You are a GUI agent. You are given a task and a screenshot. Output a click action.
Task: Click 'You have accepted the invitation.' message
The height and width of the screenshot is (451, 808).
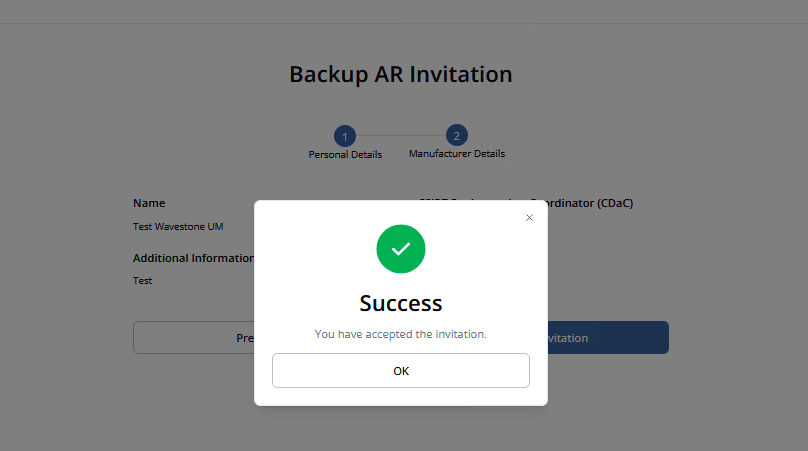click(400, 334)
